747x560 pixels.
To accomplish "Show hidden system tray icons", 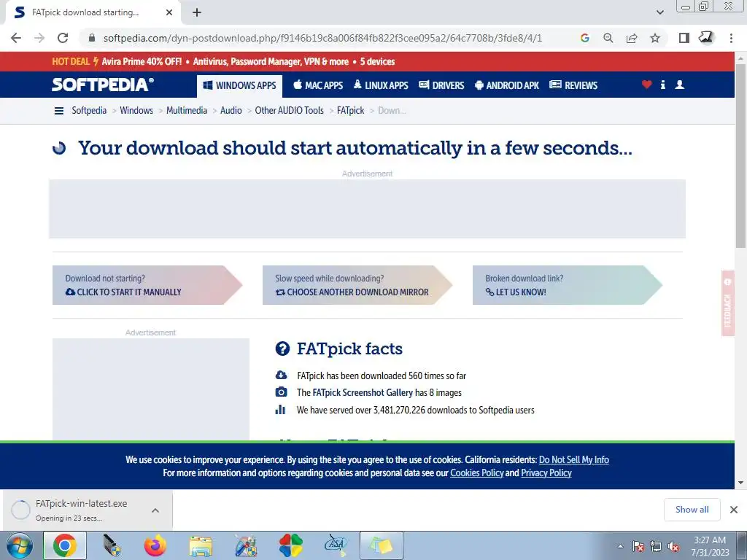I will click(620, 546).
